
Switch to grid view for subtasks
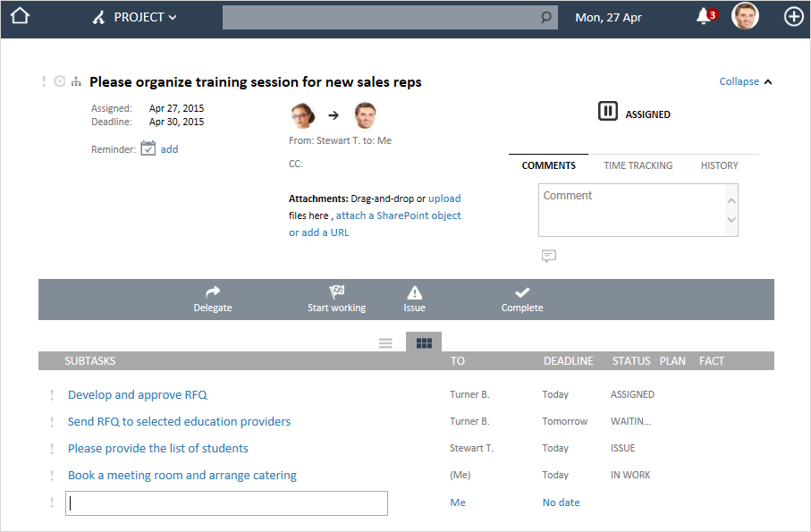pyautogui.click(x=424, y=342)
